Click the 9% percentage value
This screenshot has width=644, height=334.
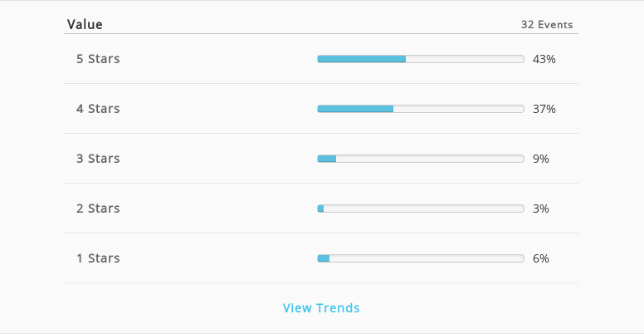point(541,159)
